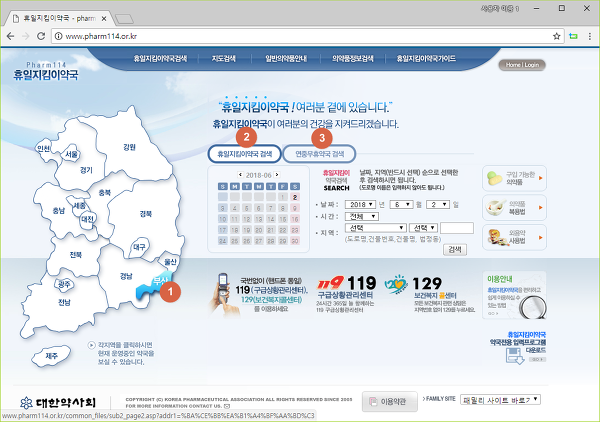
Task: Click the 검색 search button
Action: (455, 249)
